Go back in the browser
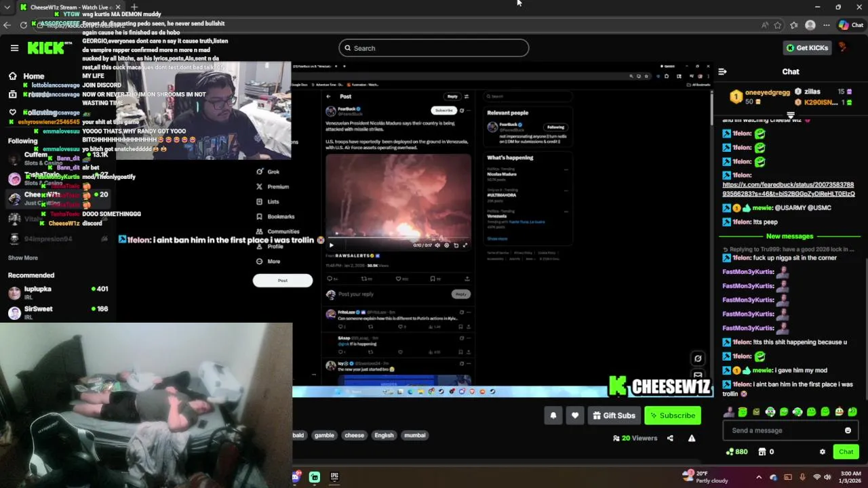868x488 pixels. [x=7, y=25]
